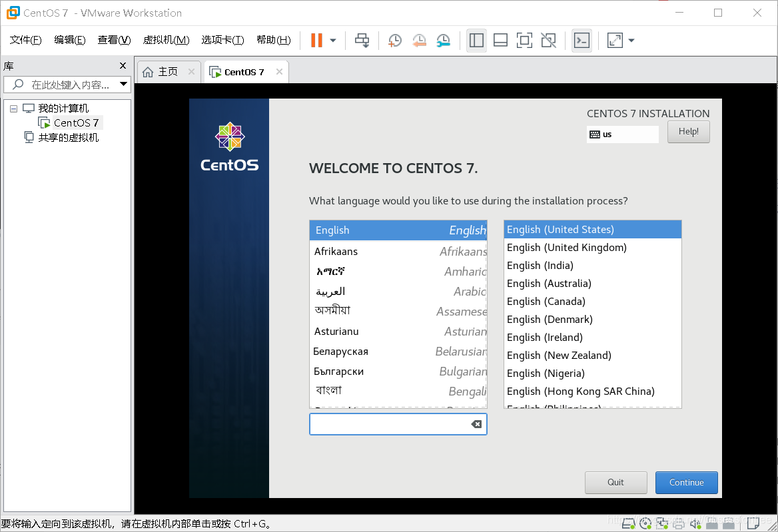Enter full screen mode from the toolbar
778x532 pixels.
pyautogui.click(x=524, y=40)
